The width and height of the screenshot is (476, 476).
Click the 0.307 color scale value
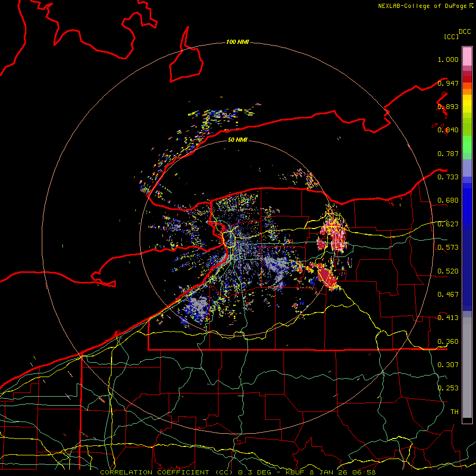[x=448, y=365]
